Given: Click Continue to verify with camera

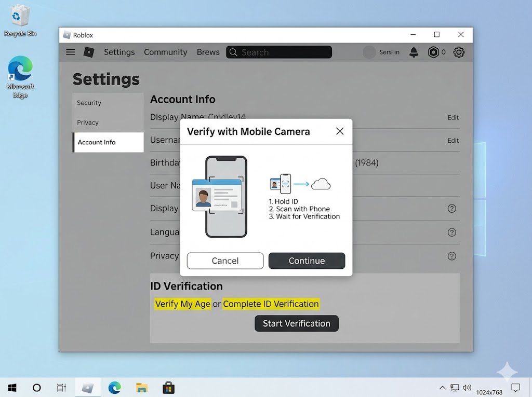Looking at the screenshot, I should coord(307,261).
